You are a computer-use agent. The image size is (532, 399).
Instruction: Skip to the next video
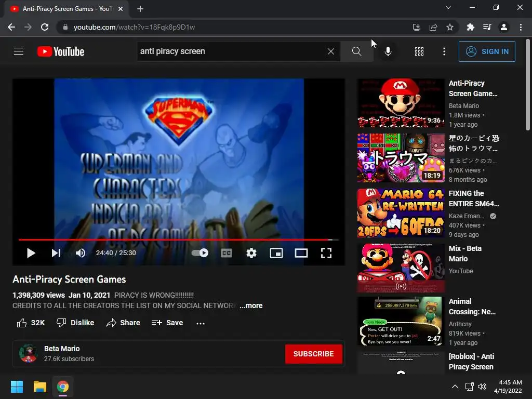[x=56, y=253]
